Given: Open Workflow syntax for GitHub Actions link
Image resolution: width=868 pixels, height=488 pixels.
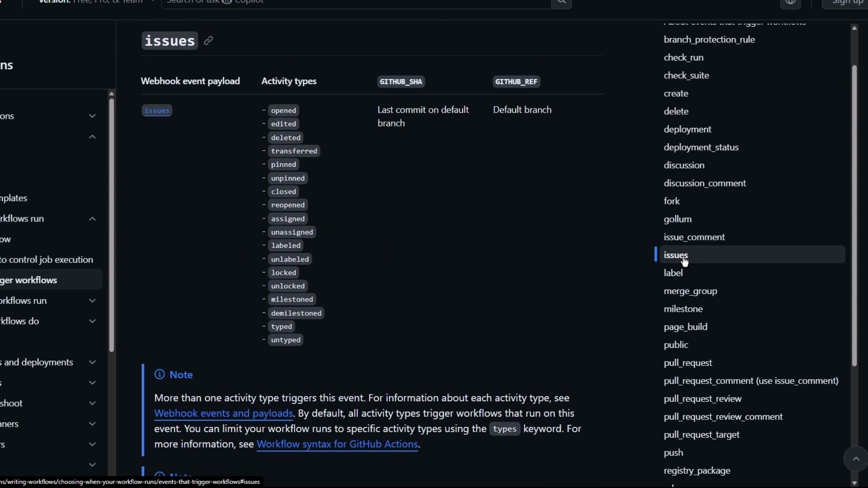Looking at the screenshot, I should click(337, 444).
